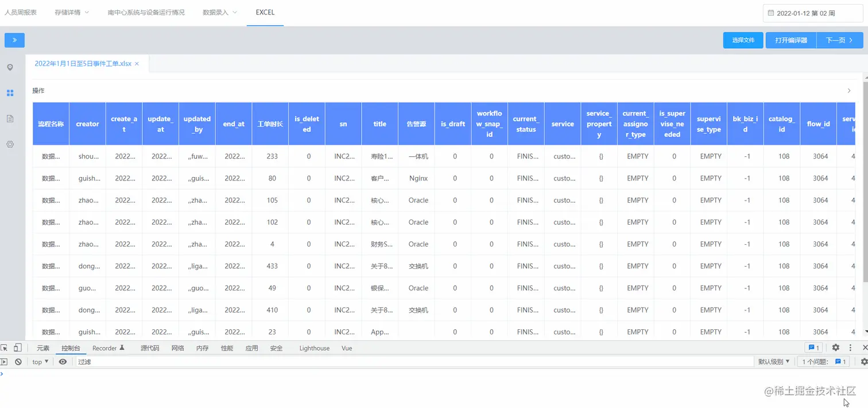Switch to the 网络 DevTools tab
Image resolution: width=868 pixels, height=408 pixels.
point(178,348)
